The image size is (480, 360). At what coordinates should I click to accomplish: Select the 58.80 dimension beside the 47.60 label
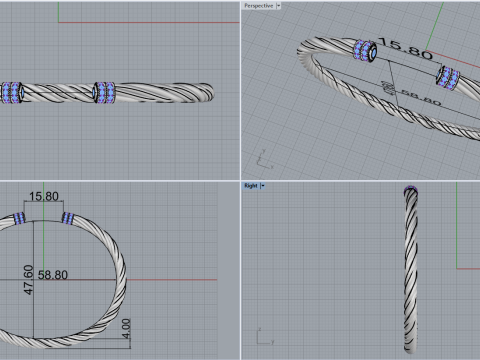point(53,275)
